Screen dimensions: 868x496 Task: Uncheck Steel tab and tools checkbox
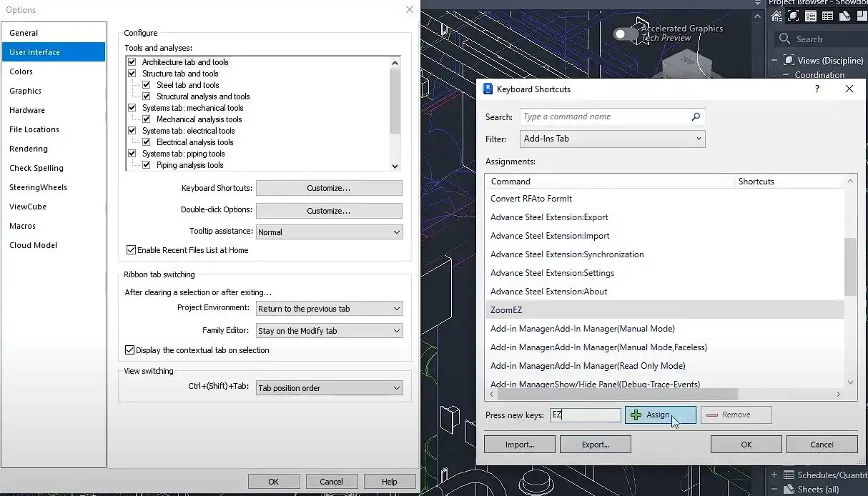pos(146,85)
